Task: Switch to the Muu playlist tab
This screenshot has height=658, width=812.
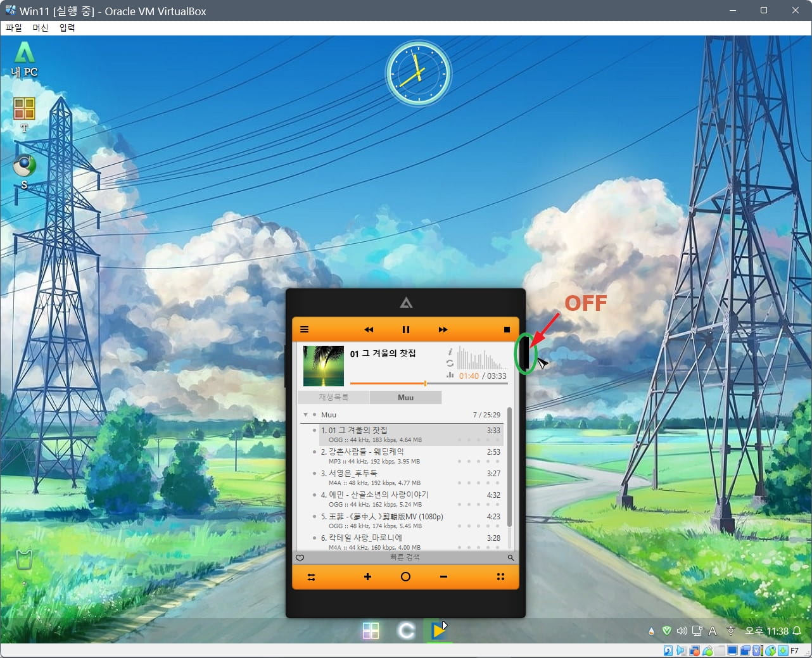Action: click(405, 397)
